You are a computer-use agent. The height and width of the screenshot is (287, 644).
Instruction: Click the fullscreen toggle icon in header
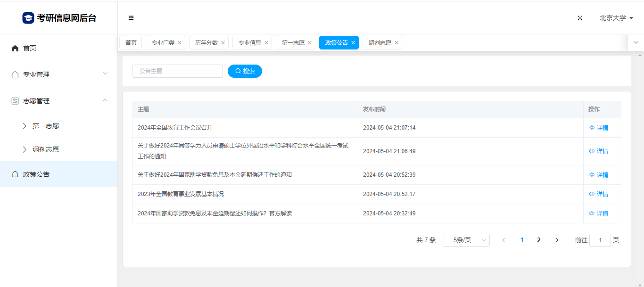(580, 18)
